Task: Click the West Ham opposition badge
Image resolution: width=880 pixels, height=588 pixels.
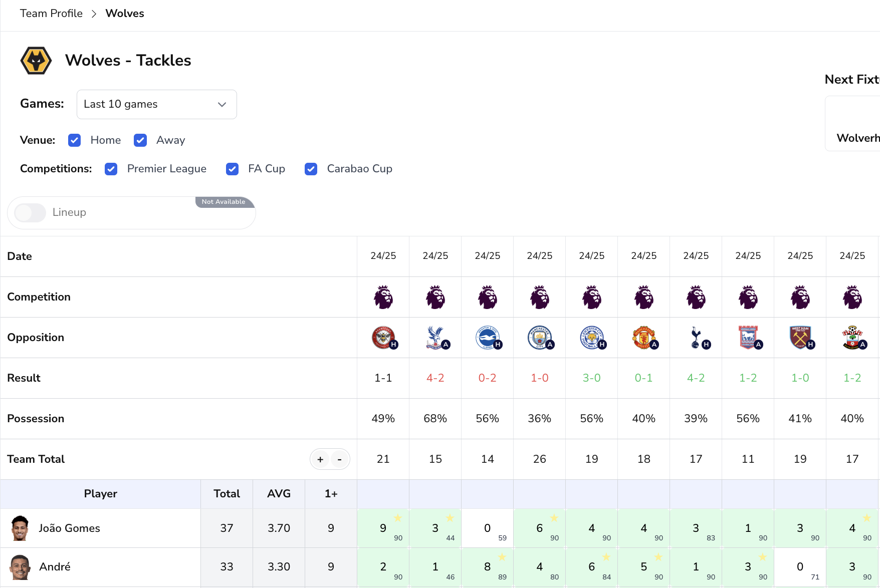Action: point(800,338)
